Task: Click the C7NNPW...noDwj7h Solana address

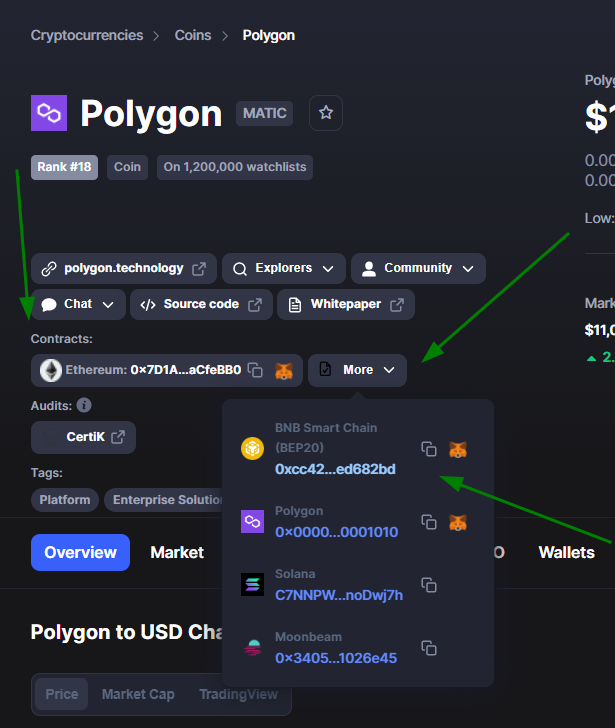Action: pyautogui.click(x=339, y=595)
